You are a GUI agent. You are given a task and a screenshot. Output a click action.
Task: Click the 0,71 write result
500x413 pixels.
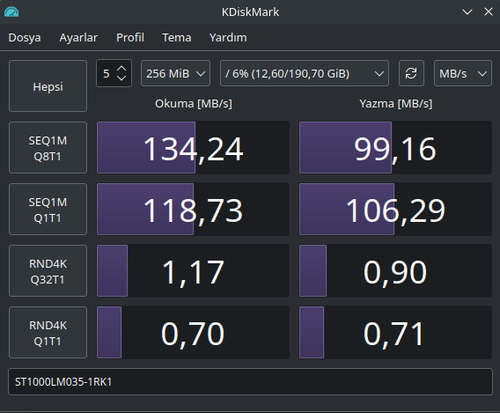(x=395, y=333)
